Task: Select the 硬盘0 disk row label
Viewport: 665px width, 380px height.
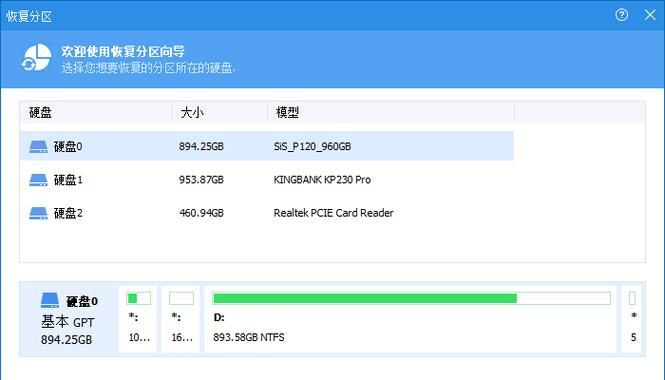Action: (x=68, y=147)
